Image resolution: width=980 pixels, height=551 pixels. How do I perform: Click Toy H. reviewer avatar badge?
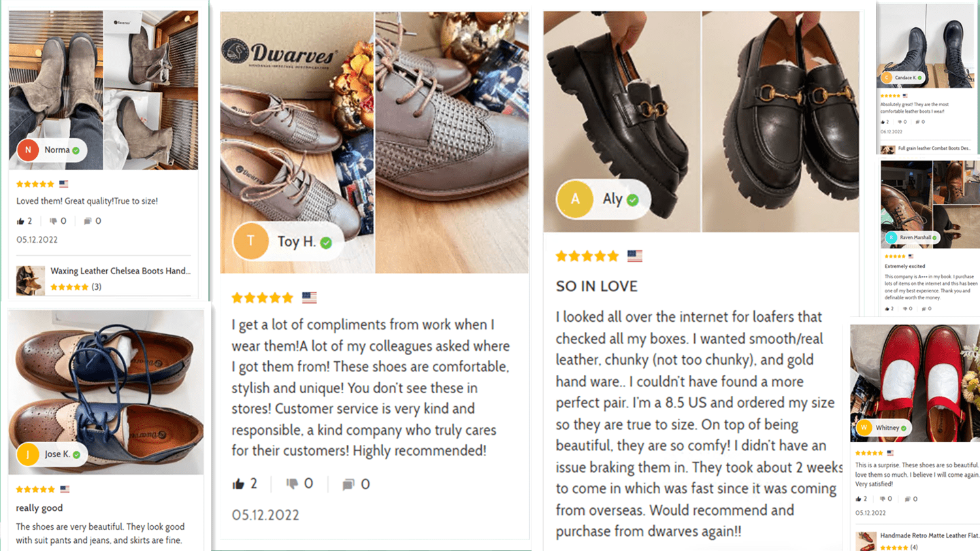(x=250, y=241)
